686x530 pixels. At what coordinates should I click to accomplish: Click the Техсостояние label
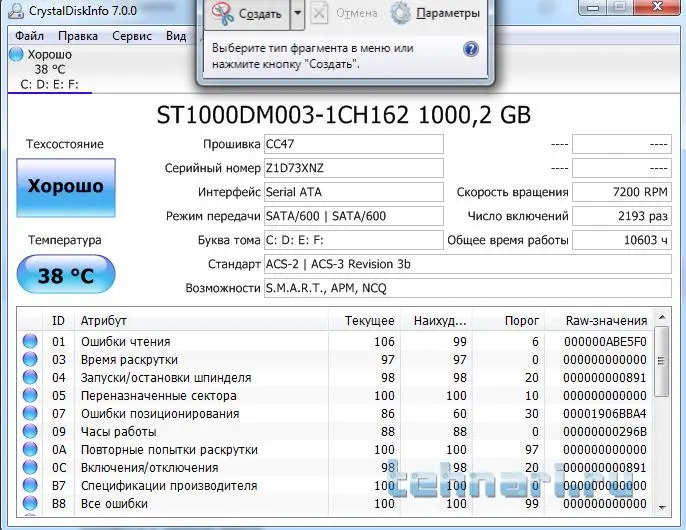(65, 144)
